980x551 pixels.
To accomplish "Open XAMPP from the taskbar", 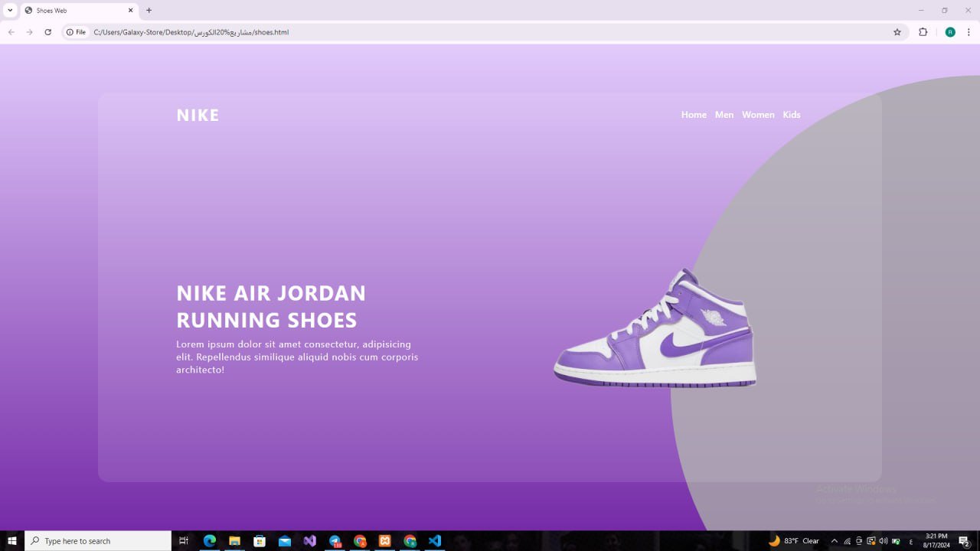I will (x=385, y=541).
